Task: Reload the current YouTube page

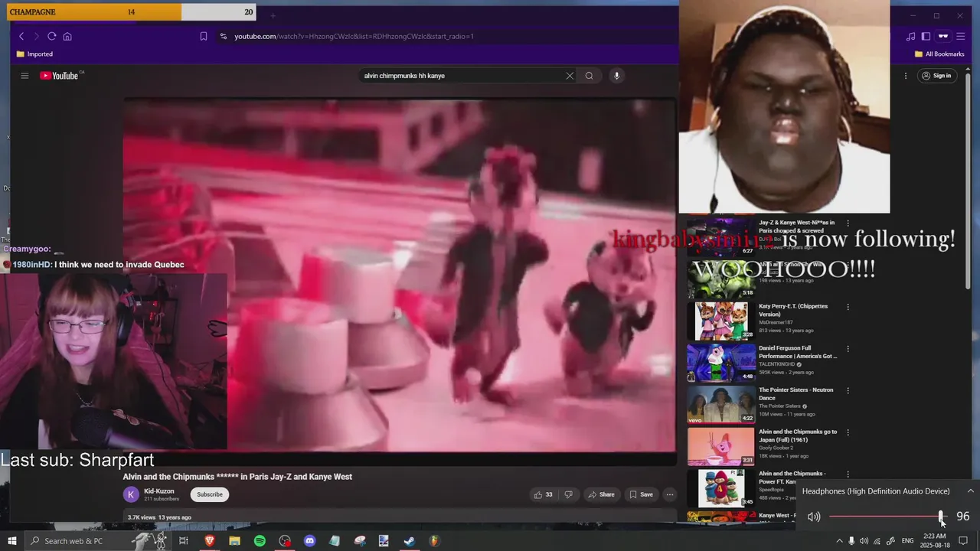Action: (x=51, y=36)
